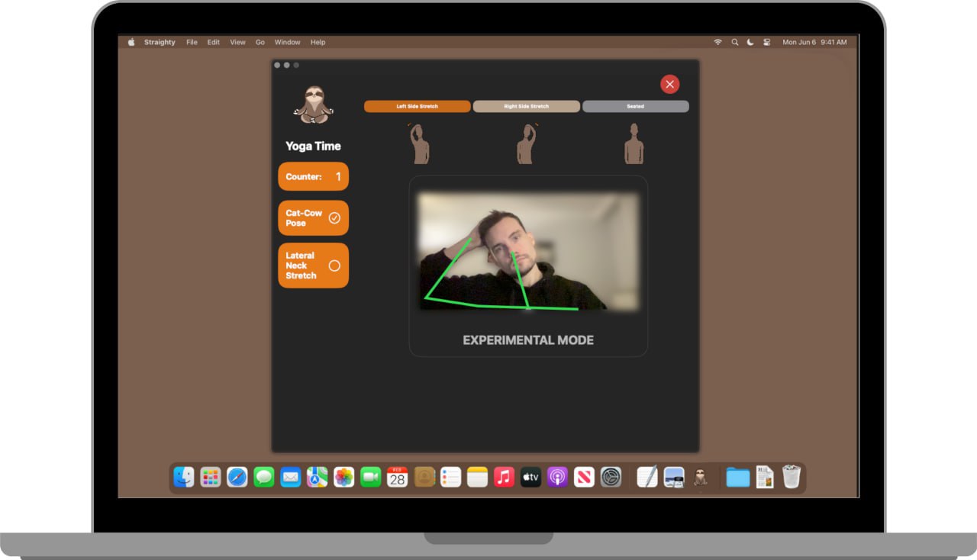Open System Preferences from the Dock
Viewport: 977px width, 560px height.
tap(611, 478)
